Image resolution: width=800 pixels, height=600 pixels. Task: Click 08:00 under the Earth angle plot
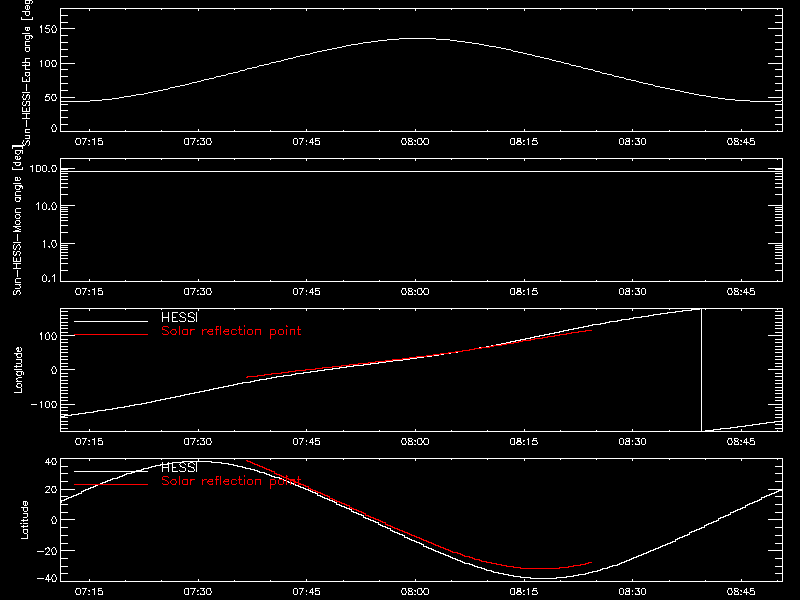point(415,142)
